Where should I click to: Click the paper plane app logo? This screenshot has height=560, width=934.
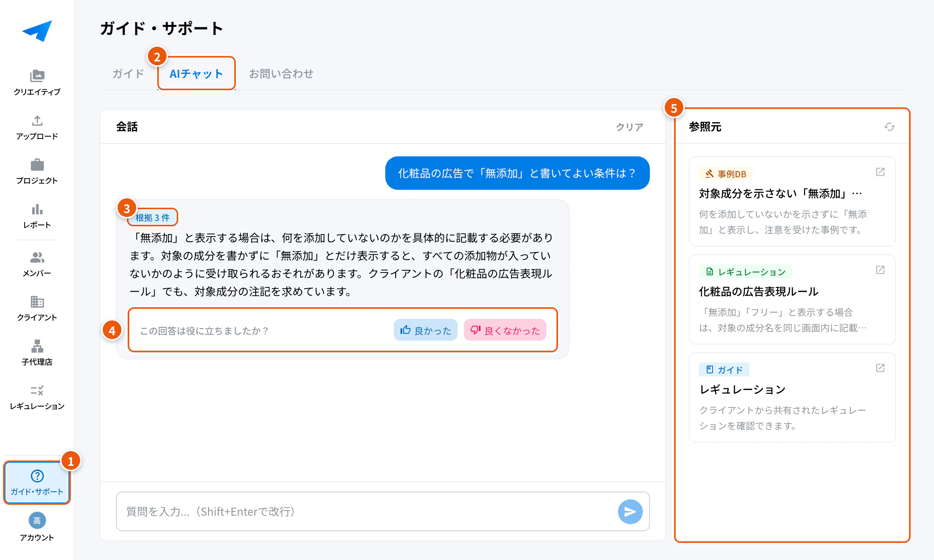coord(37,31)
